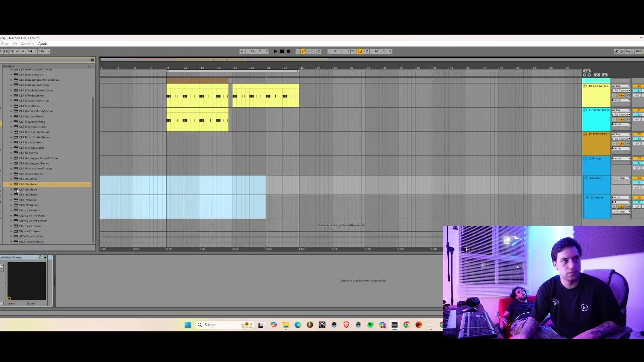Open the Ver menu
644x362 pixels.
15,44
